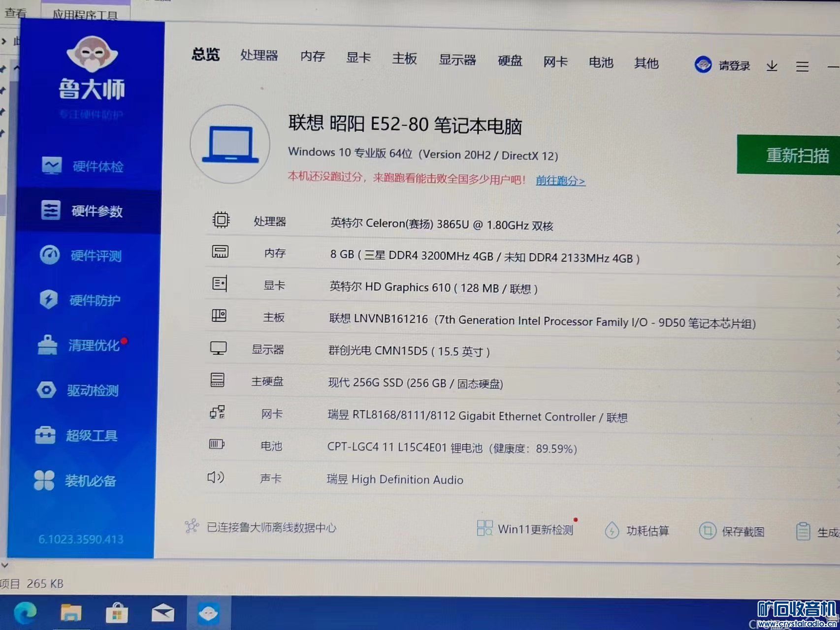Image resolution: width=840 pixels, height=630 pixels.
Task: Click the green 重新扫描 button
Action: (x=788, y=155)
